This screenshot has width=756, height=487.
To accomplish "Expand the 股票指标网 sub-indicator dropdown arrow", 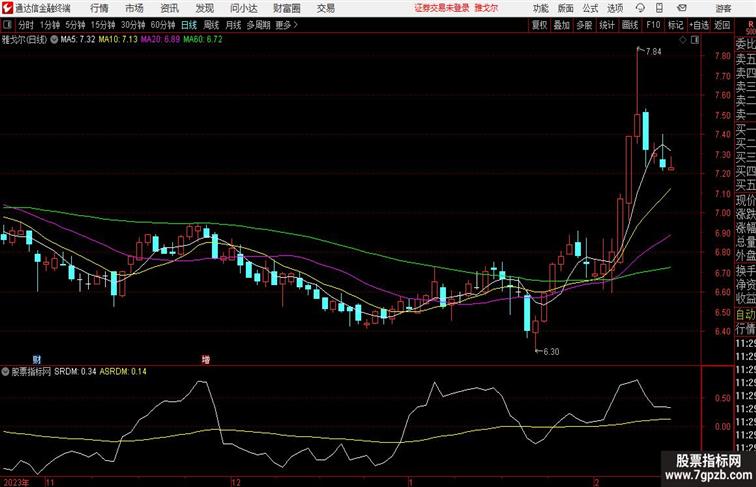I will pyautogui.click(x=5, y=372).
